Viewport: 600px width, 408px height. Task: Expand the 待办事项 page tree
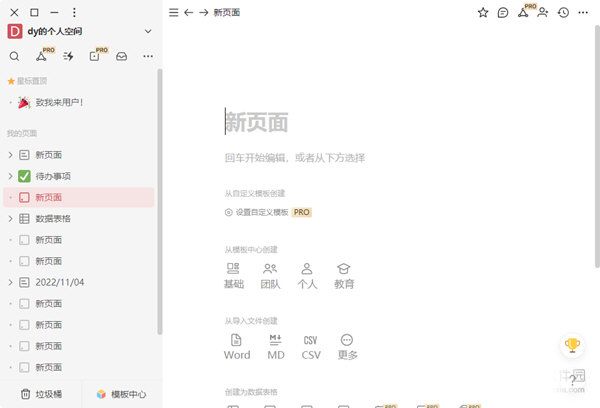click(x=10, y=176)
